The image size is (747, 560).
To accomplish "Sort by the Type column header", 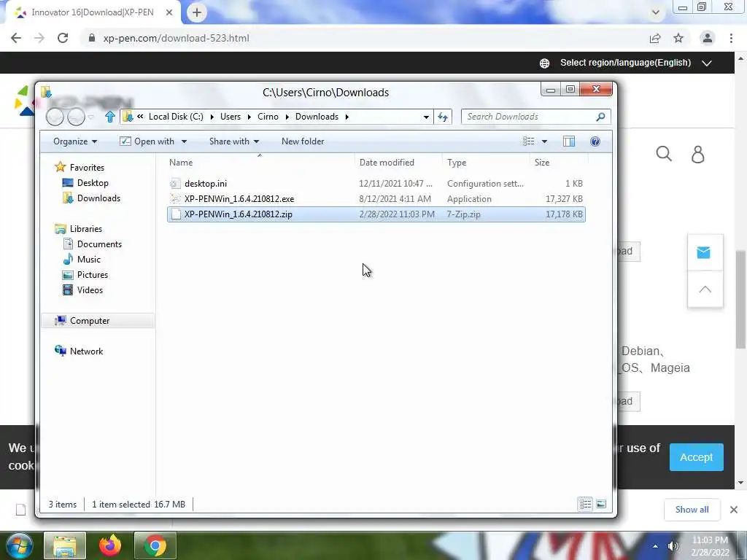I will [485, 163].
